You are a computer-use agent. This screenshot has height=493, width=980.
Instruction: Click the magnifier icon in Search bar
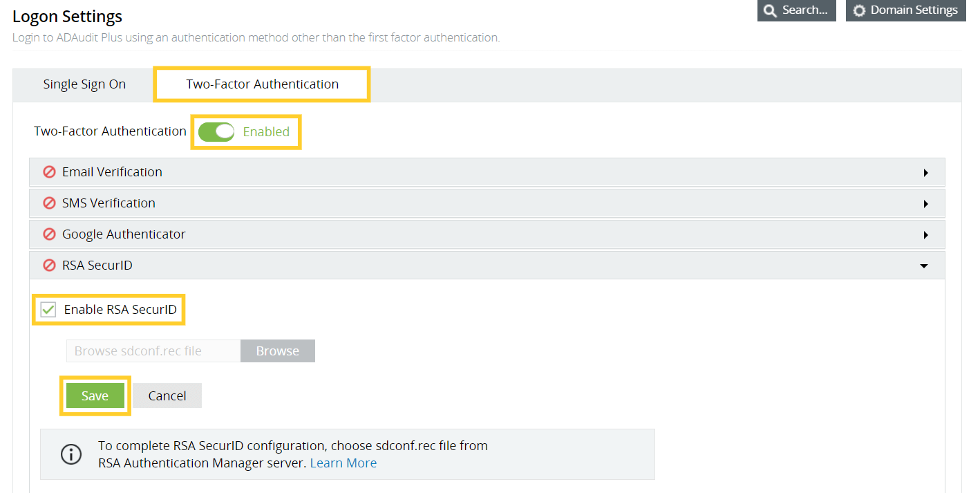[x=769, y=10]
